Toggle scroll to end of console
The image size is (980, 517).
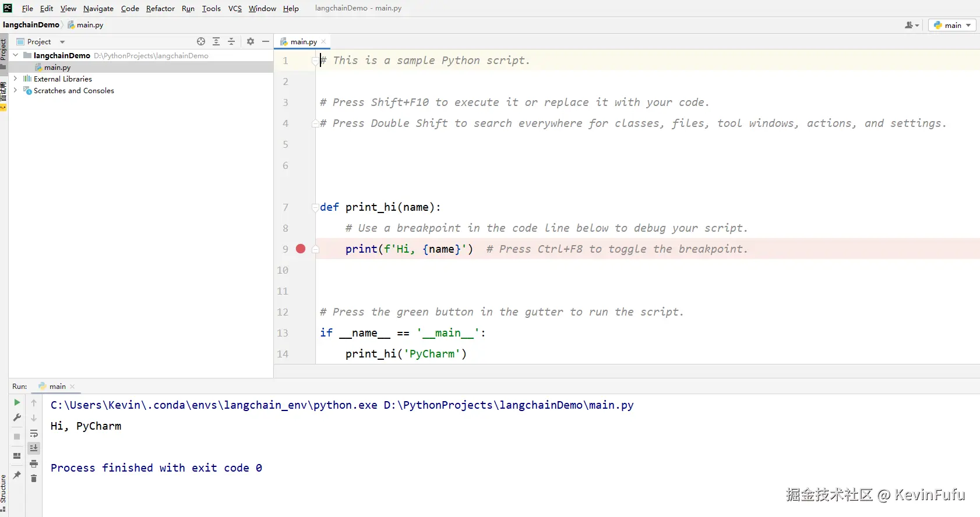[x=34, y=448]
